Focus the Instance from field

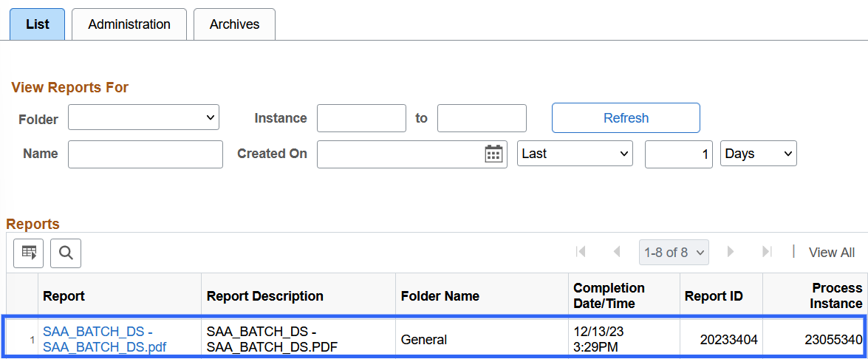pyautogui.click(x=361, y=118)
